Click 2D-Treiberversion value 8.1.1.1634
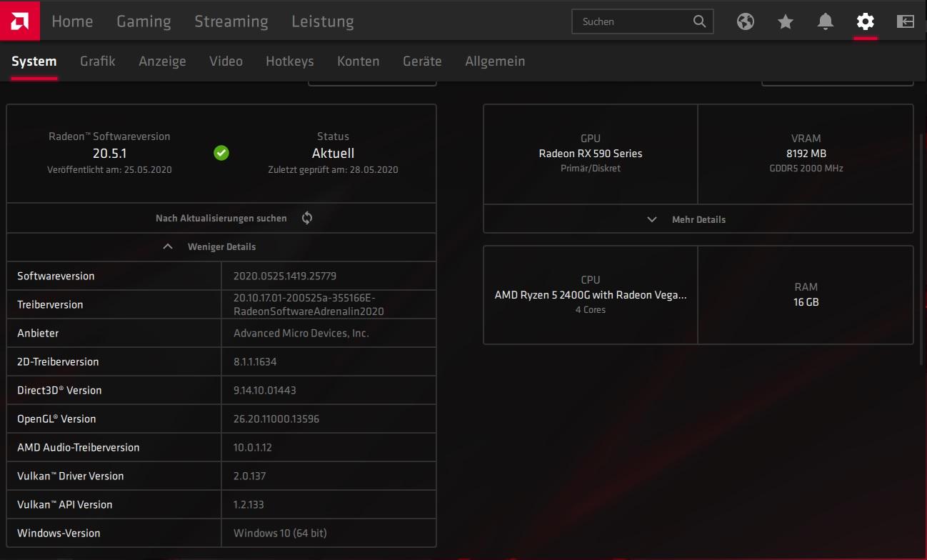 click(x=255, y=361)
